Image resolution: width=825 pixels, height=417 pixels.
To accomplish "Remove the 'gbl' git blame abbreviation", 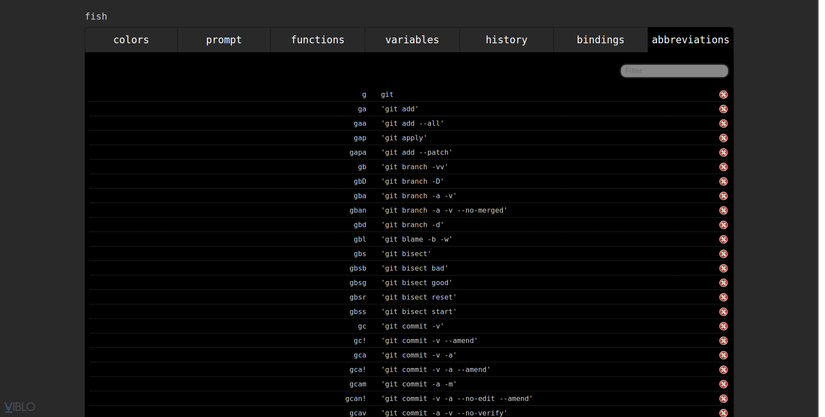I will pyautogui.click(x=723, y=239).
